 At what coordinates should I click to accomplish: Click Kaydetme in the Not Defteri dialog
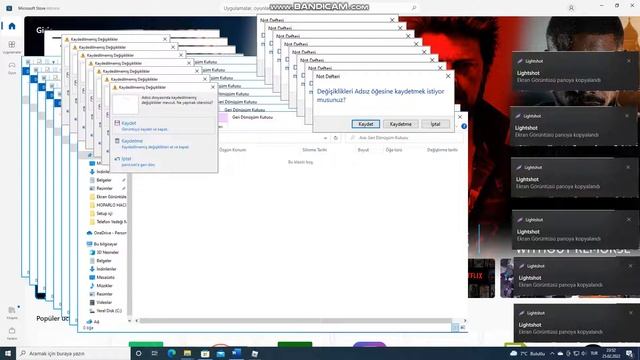(400, 124)
